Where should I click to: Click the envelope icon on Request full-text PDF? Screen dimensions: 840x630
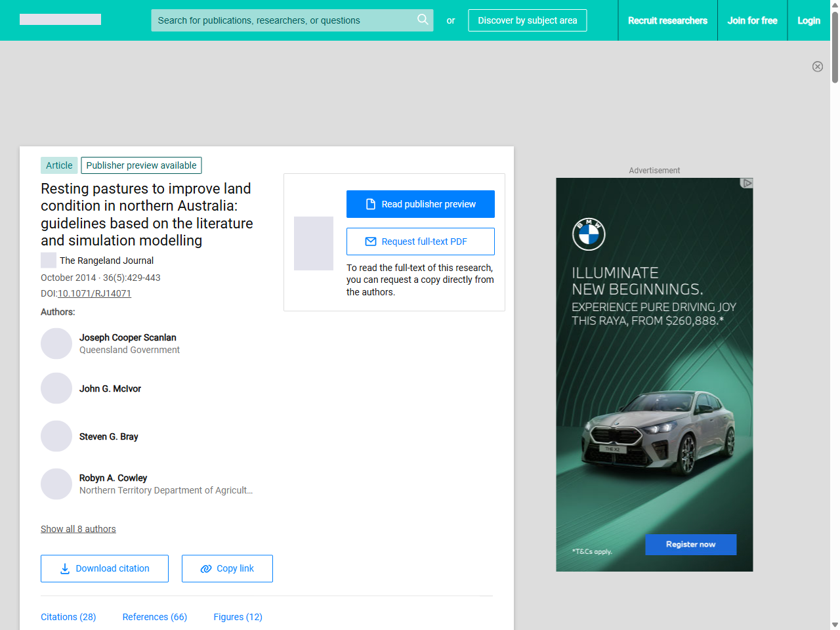point(372,241)
